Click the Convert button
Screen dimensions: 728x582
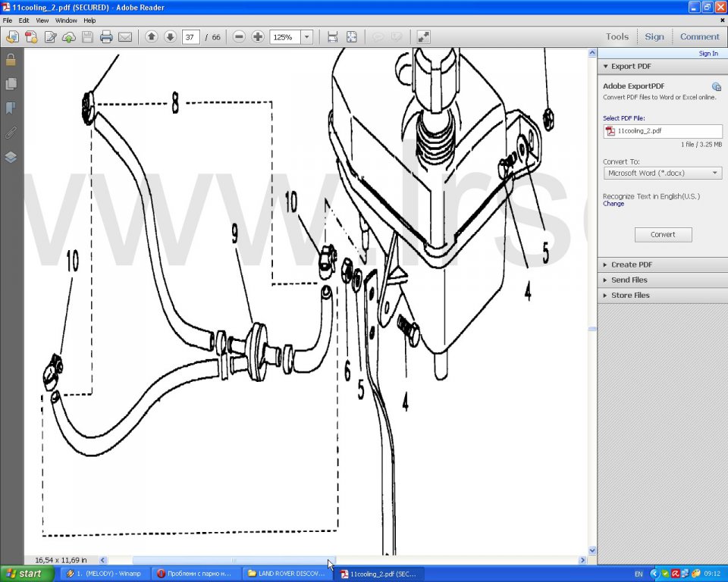pyautogui.click(x=663, y=234)
